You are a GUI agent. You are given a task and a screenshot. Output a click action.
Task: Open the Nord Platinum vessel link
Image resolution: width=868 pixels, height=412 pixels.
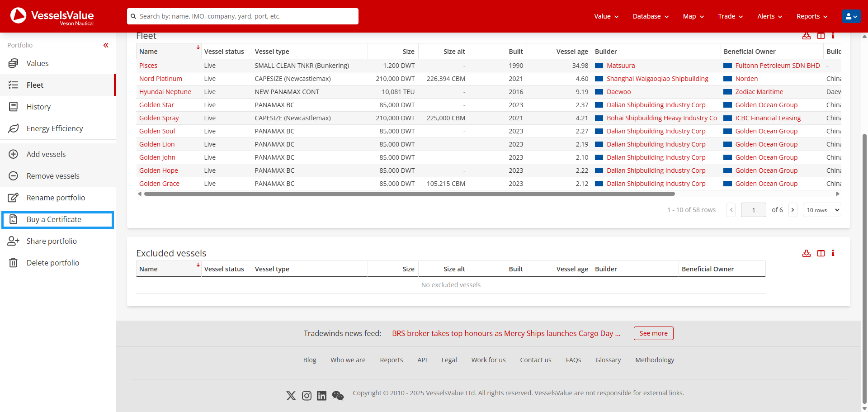pos(160,79)
